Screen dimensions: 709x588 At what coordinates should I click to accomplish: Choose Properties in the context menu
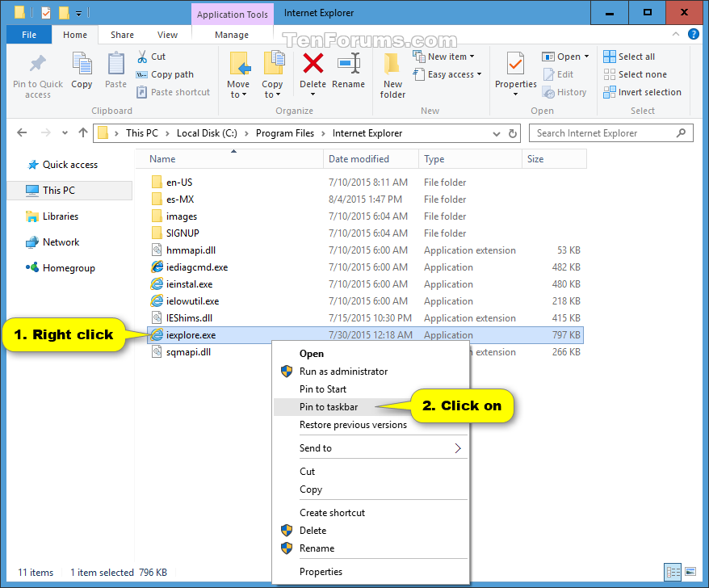coord(371,572)
